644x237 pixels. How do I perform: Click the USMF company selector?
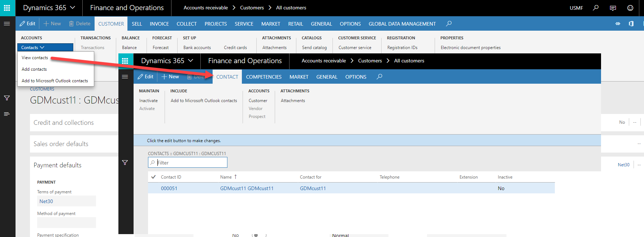pyautogui.click(x=576, y=8)
